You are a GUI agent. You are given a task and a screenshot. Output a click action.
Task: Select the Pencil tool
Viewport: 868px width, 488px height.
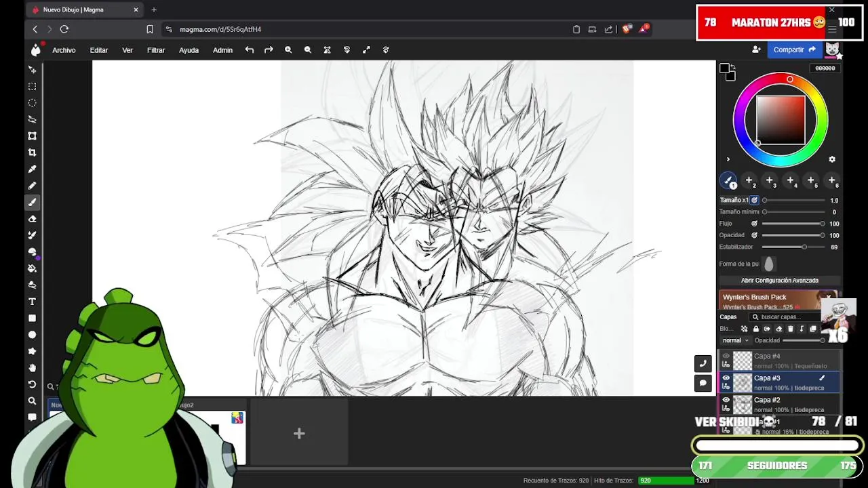(32, 186)
